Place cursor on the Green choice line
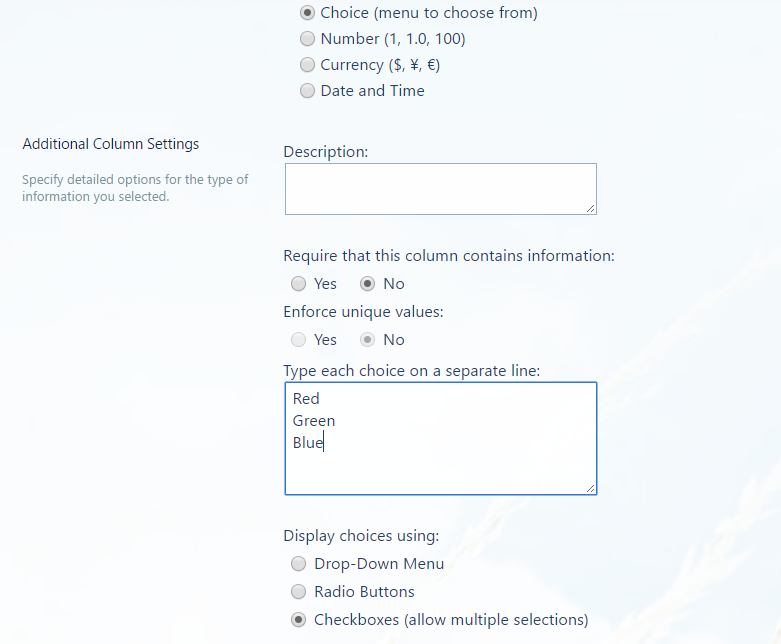The height and width of the screenshot is (644, 781). [x=314, y=421]
